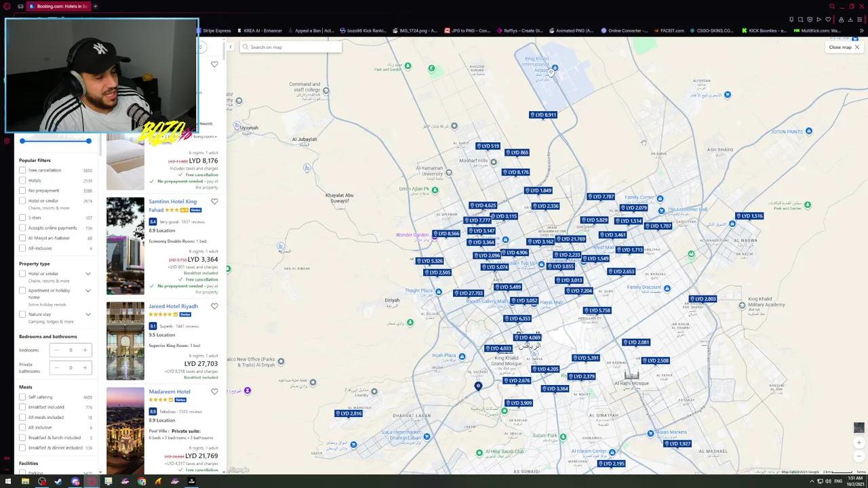868x488 pixels.
Task: Select the LYD 2,195 map price marker
Action: tap(612, 464)
